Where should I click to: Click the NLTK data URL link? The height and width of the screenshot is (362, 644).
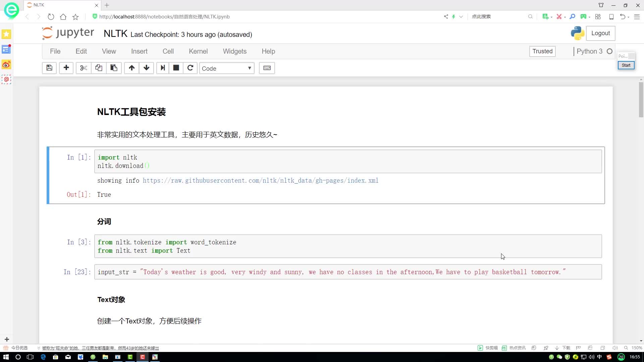[x=261, y=180]
